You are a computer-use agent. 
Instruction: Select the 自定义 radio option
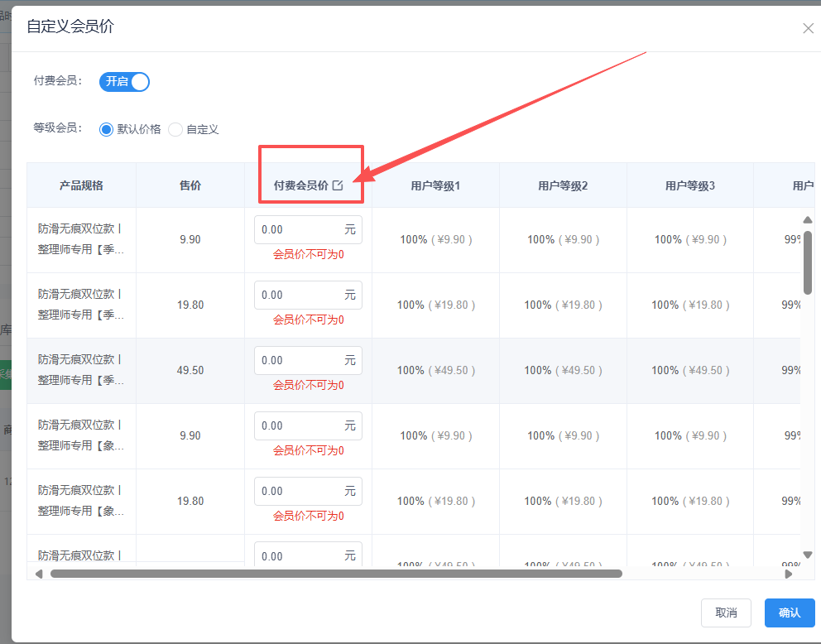tap(175, 129)
